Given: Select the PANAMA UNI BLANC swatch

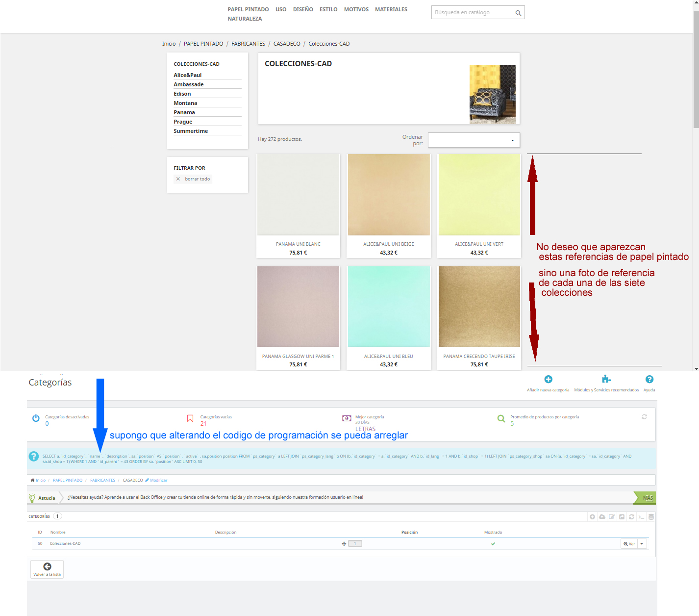Looking at the screenshot, I should click(298, 195).
